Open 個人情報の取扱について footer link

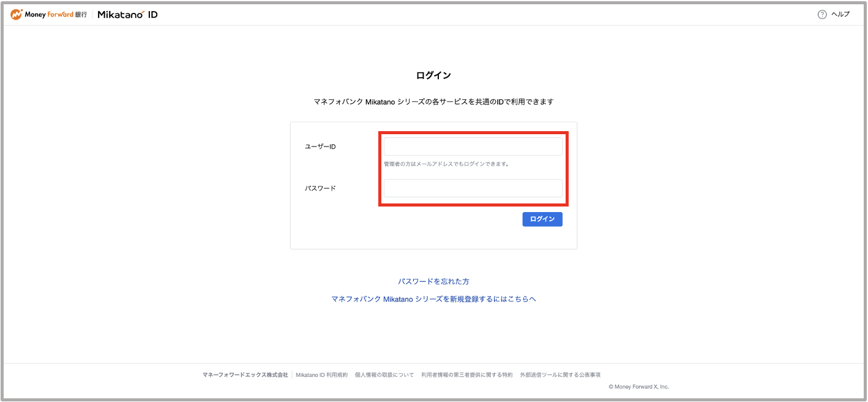coord(384,375)
